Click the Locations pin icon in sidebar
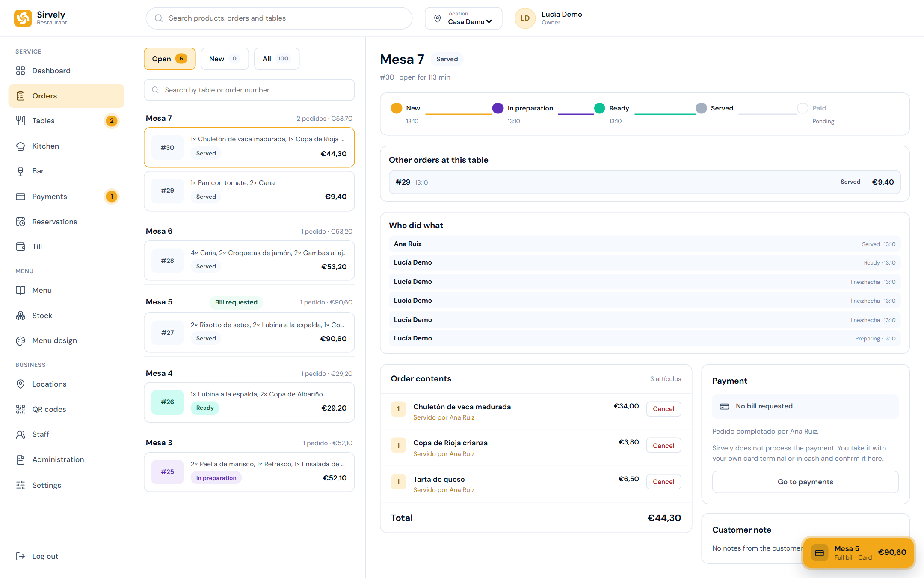924x578 pixels. point(21,384)
